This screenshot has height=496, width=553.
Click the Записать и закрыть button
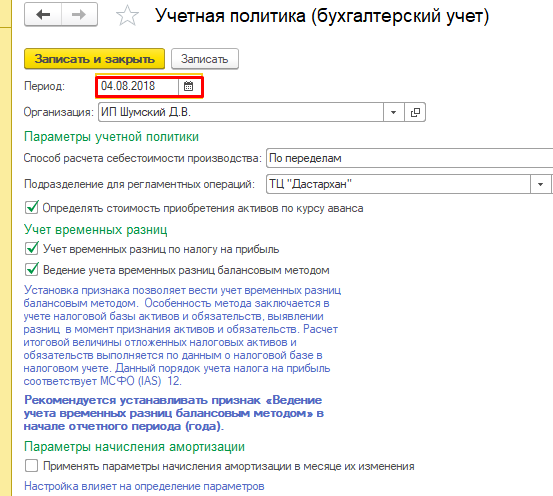click(x=95, y=59)
